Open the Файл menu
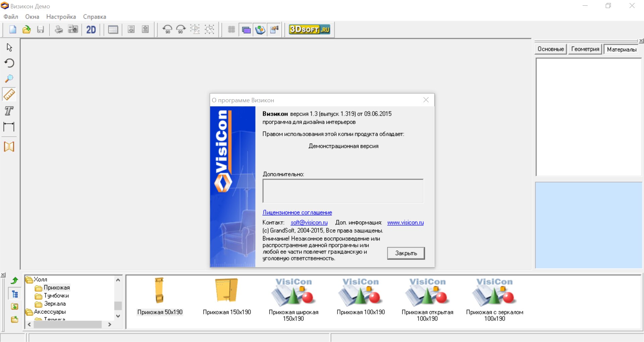The image size is (644, 342). click(x=11, y=17)
